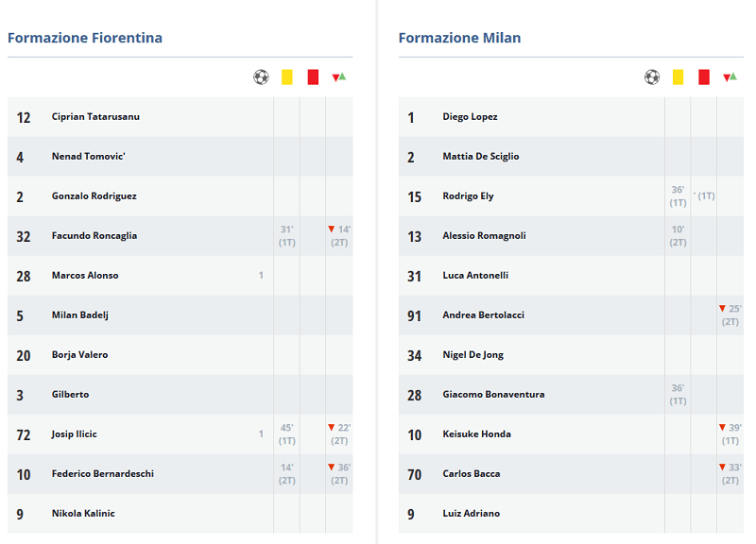The height and width of the screenshot is (544, 756).
Task: Select the Formazione Fiorentina heading
Action: (x=85, y=38)
